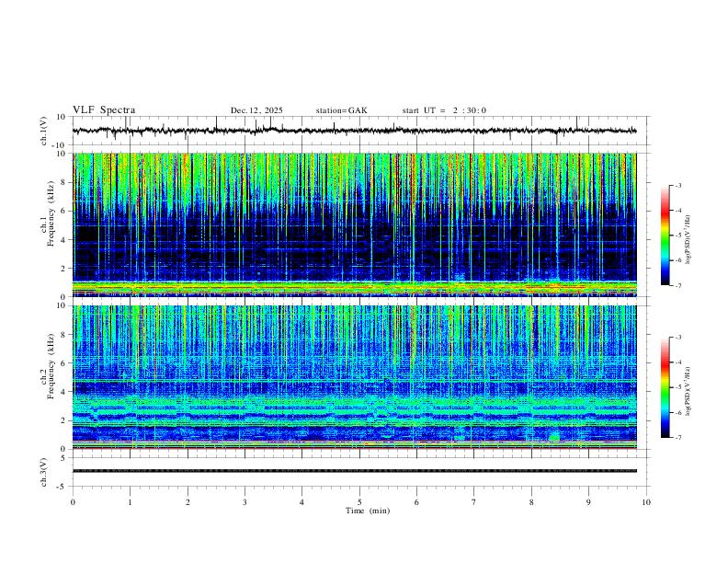Click the ch.1 waveform trace at top

pos(354,131)
